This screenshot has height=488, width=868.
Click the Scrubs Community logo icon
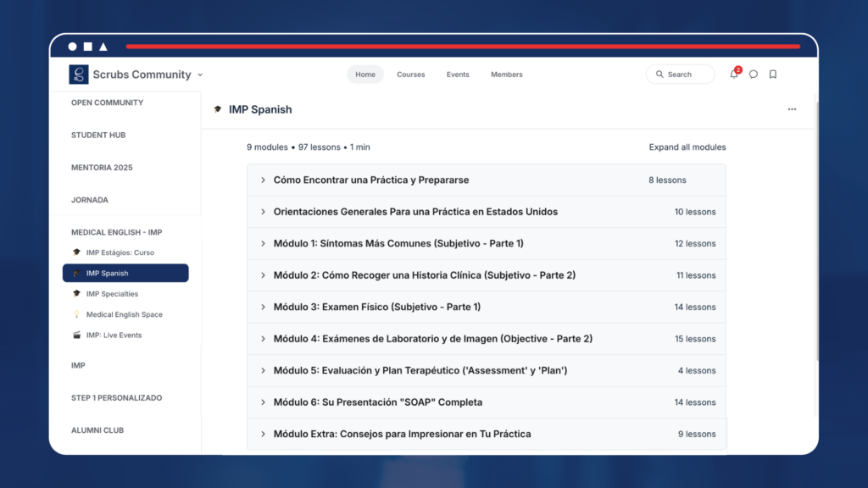coord(79,75)
